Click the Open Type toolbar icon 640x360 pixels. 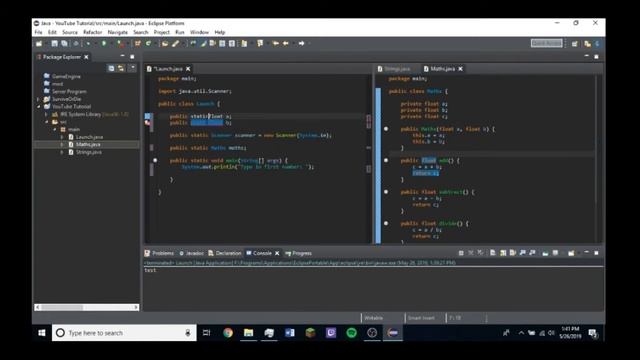coord(164,43)
